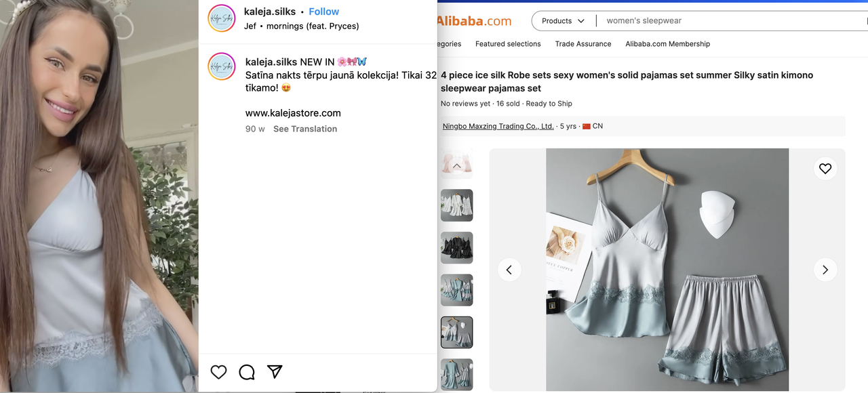Screen dimensions: 868x393
Task: Show next product image arrow
Action: [x=825, y=270]
